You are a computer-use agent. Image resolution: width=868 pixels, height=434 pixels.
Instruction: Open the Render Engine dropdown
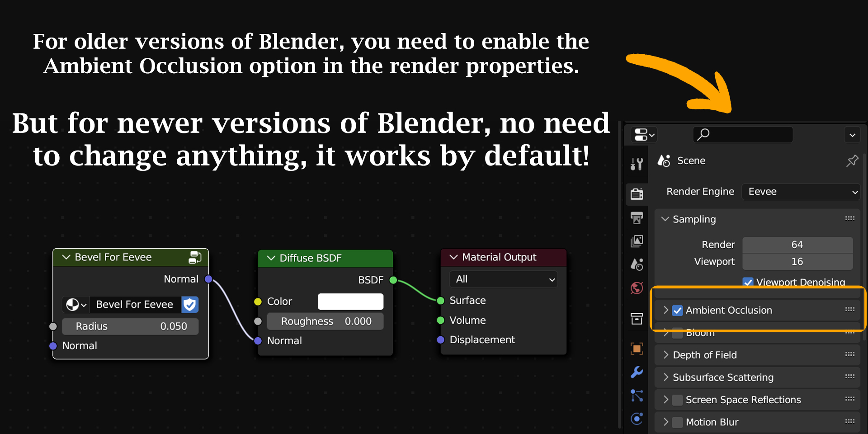click(801, 192)
